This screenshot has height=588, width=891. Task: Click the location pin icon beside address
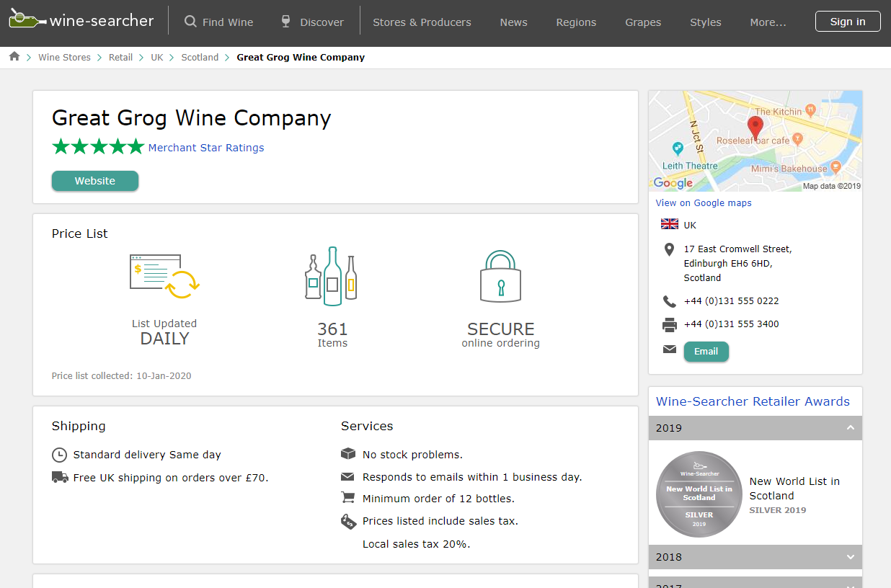coord(669,250)
